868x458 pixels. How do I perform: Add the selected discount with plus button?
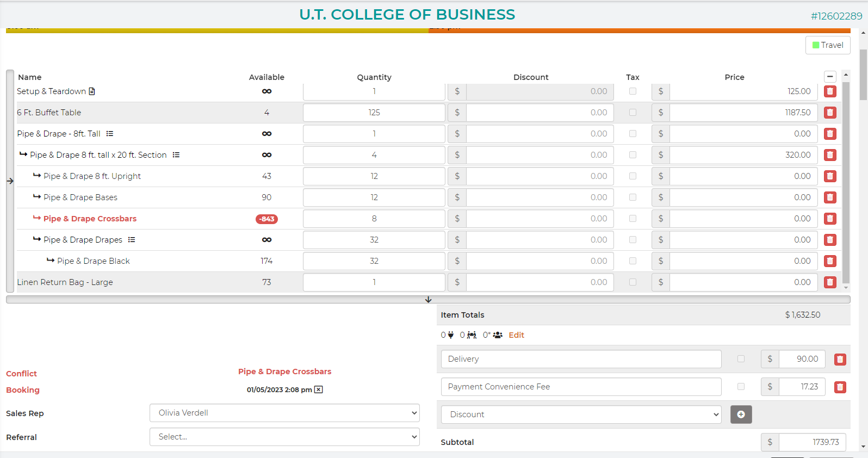pos(741,414)
